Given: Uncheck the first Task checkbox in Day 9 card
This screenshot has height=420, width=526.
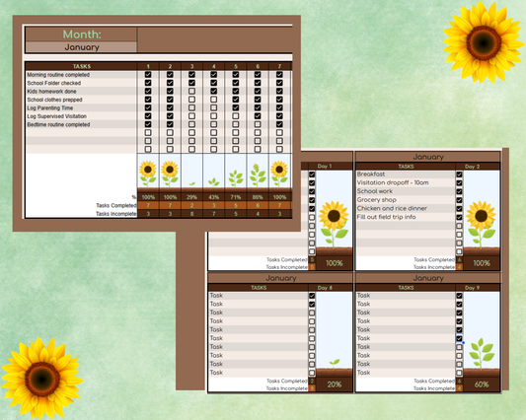Looking at the screenshot, I should tap(459, 296).
